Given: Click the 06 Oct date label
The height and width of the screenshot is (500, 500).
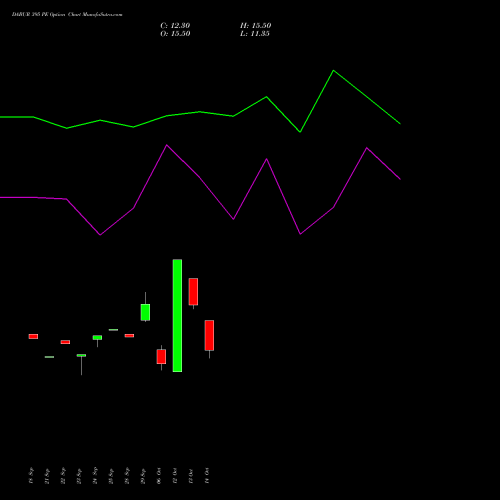Looking at the screenshot, I should click(x=159, y=476).
